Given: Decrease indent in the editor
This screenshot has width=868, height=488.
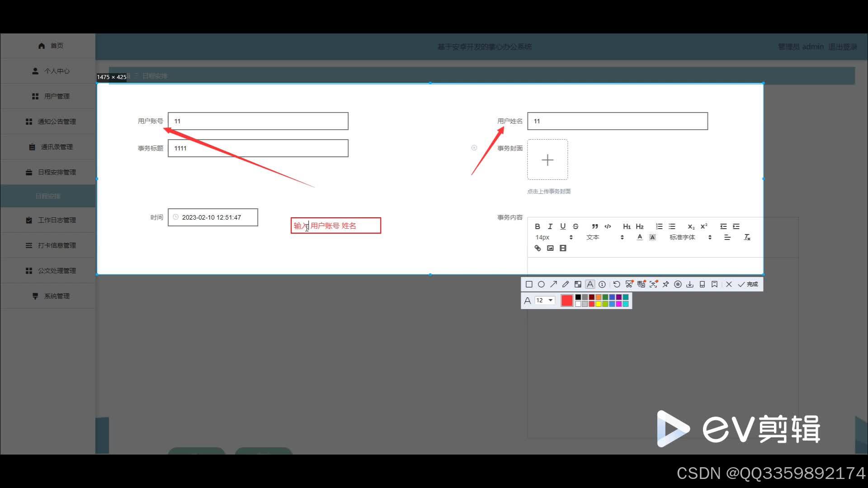Looking at the screenshot, I should (x=723, y=226).
